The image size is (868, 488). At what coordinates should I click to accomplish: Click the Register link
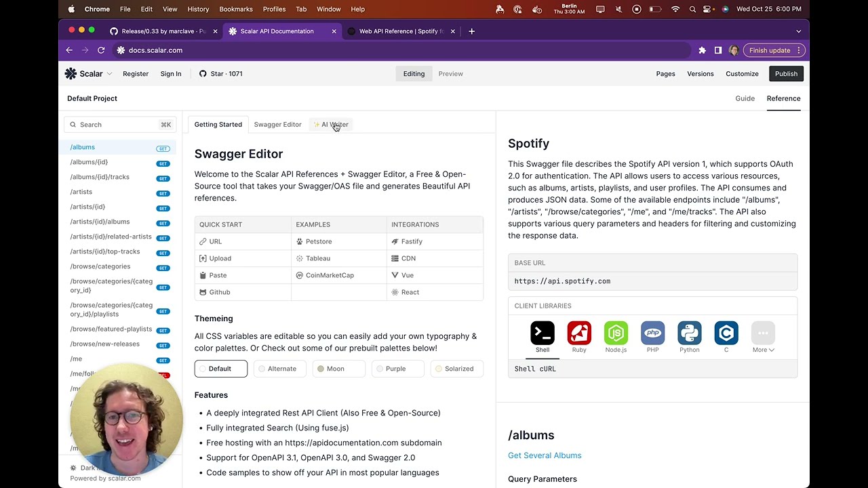pos(136,74)
